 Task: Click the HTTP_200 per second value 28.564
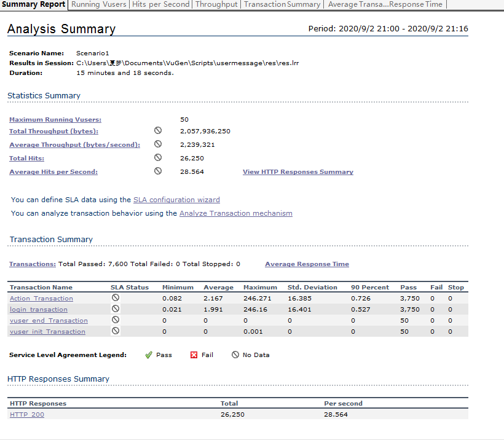click(x=336, y=414)
